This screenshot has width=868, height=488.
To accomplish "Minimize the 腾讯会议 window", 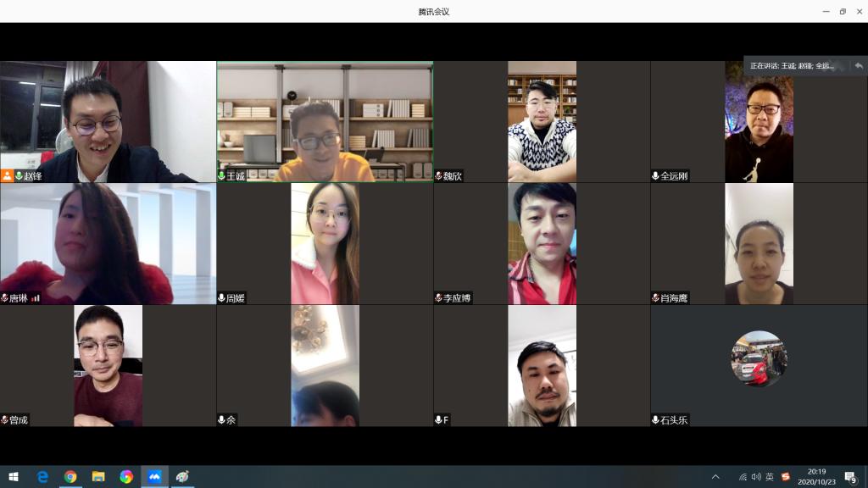I will (x=826, y=11).
